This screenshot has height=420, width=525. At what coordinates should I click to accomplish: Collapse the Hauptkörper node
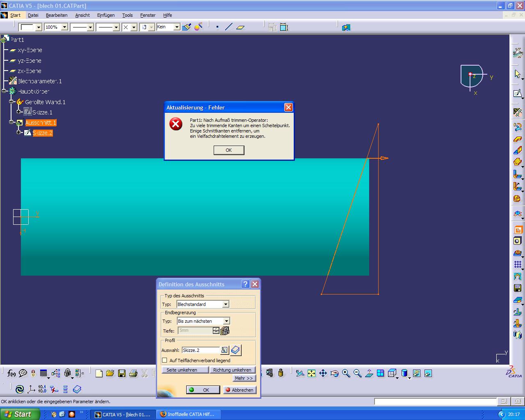click(x=4, y=91)
